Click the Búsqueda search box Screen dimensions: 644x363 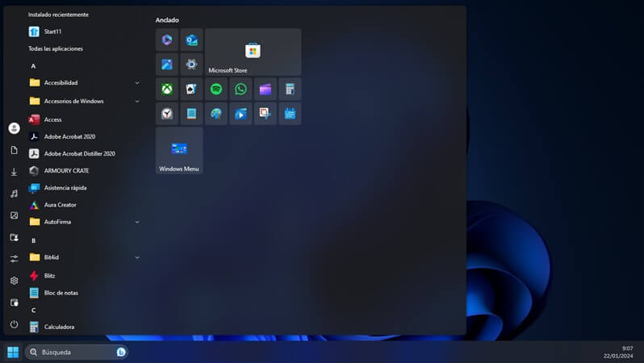coord(77,353)
